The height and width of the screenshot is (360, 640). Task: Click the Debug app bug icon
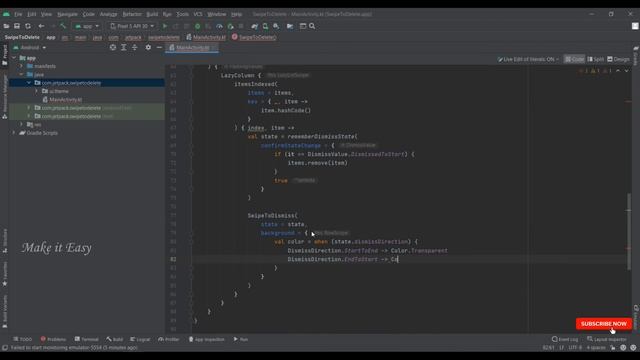click(x=198, y=26)
